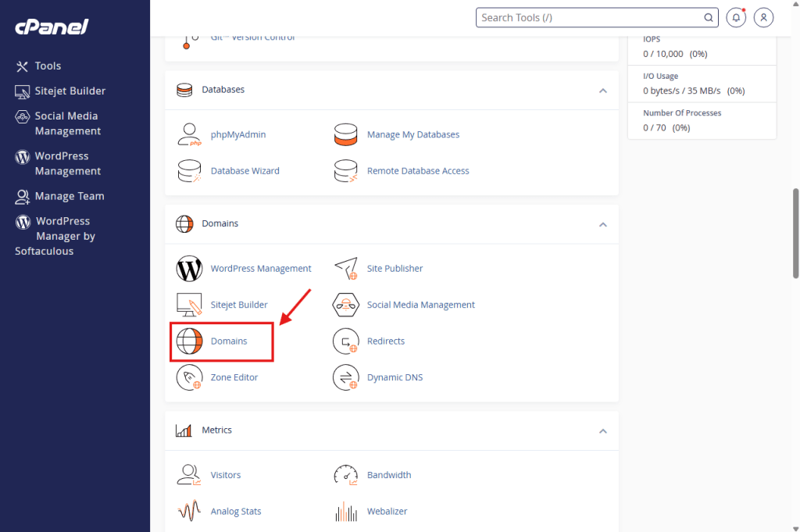Open the Remote Database Access link

418,171
